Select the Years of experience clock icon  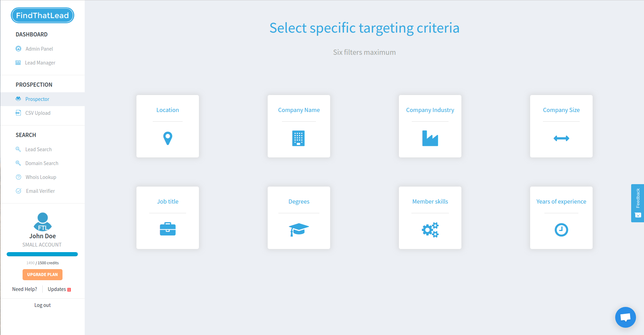[x=561, y=230]
